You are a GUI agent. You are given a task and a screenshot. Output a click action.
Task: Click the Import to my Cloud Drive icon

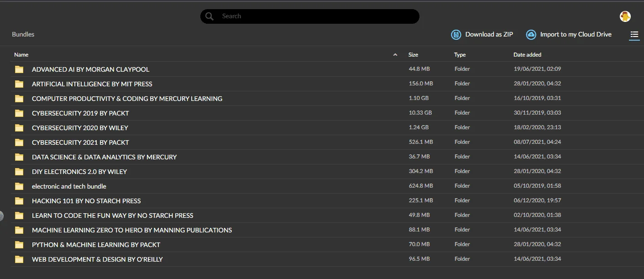(x=531, y=35)
